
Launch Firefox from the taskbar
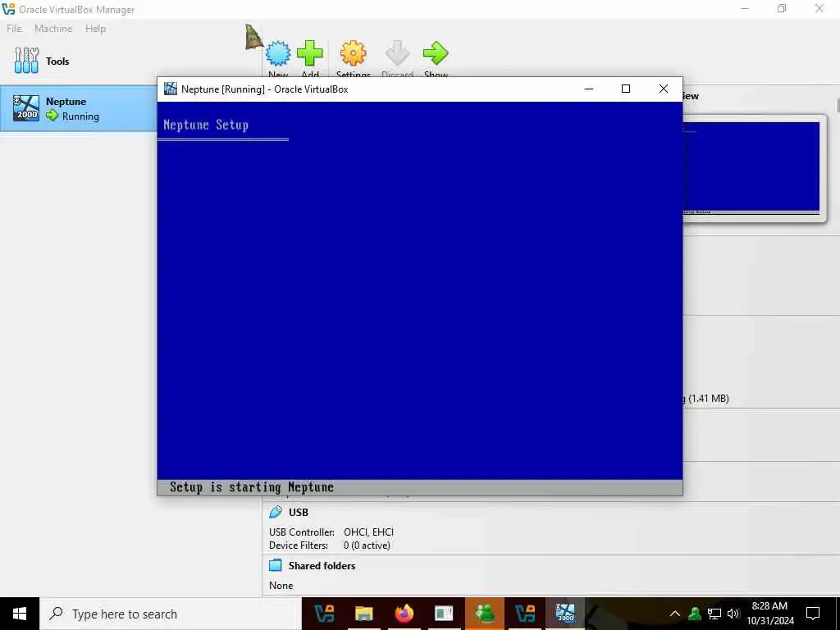pos(404,614)
